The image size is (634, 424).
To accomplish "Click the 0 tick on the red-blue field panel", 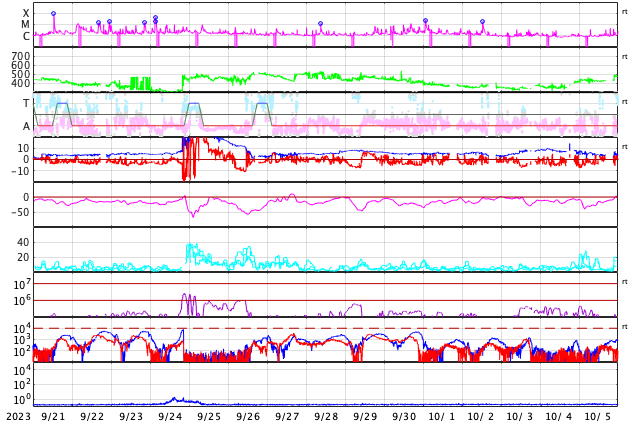I will (26, 160).
